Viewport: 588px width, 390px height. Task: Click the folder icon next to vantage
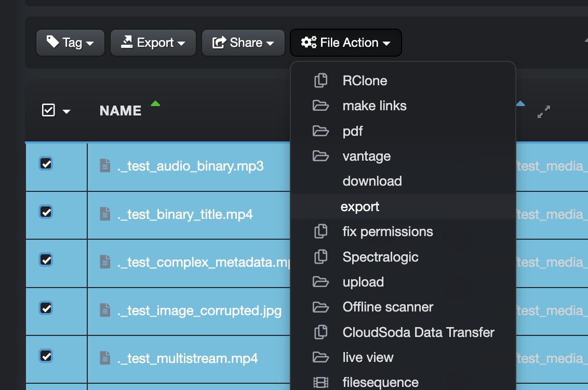(x=320, y=156)
